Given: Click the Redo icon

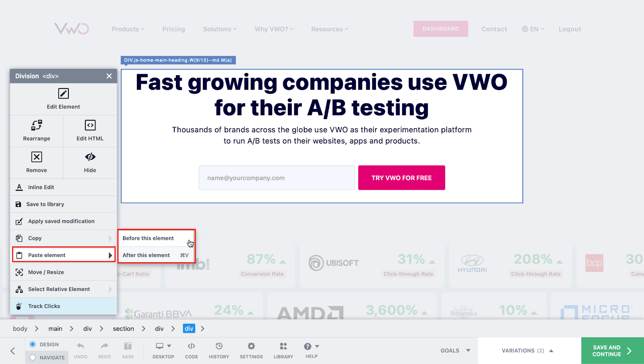Looking at the screenshot, I should tap(105, 346).
